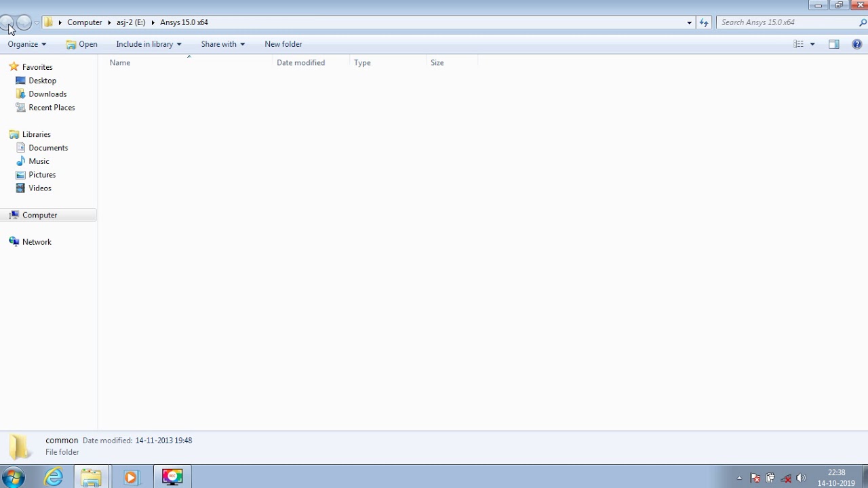Click the Documents icon in sidebar
This screenshot has width=868, height=488.
pyautogui.click(x=20, y=148)
